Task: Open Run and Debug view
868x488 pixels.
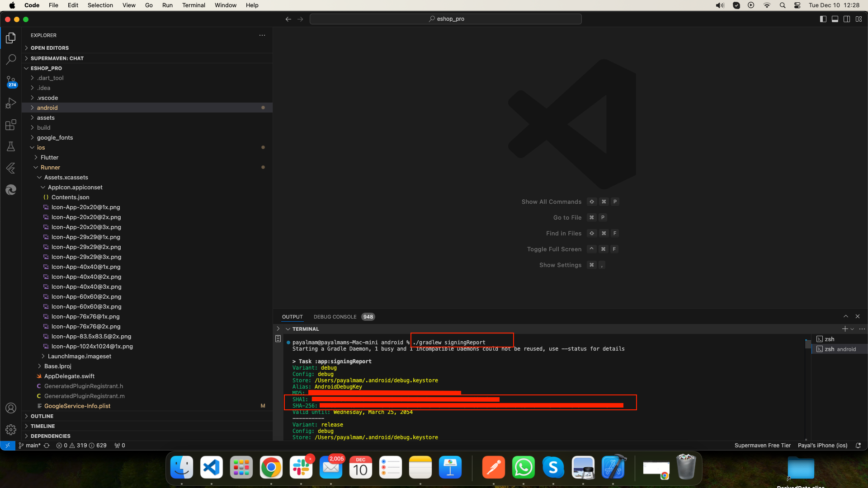Action: pyautogui.click(x=11, y=103)
